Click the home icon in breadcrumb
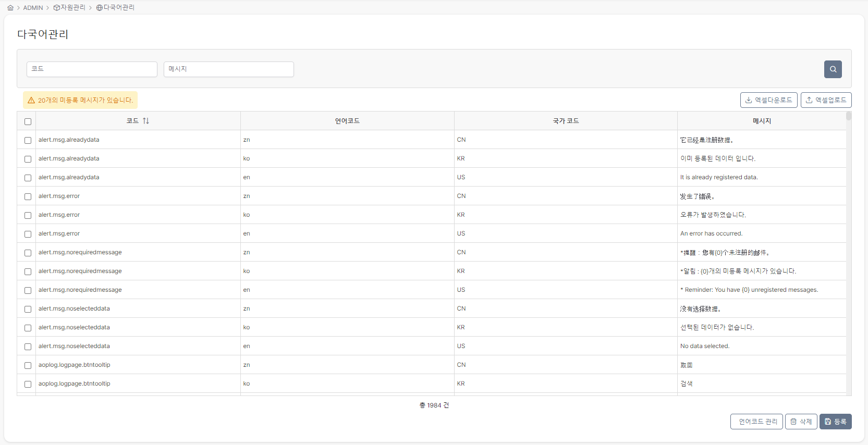 [x=10, y=8]
